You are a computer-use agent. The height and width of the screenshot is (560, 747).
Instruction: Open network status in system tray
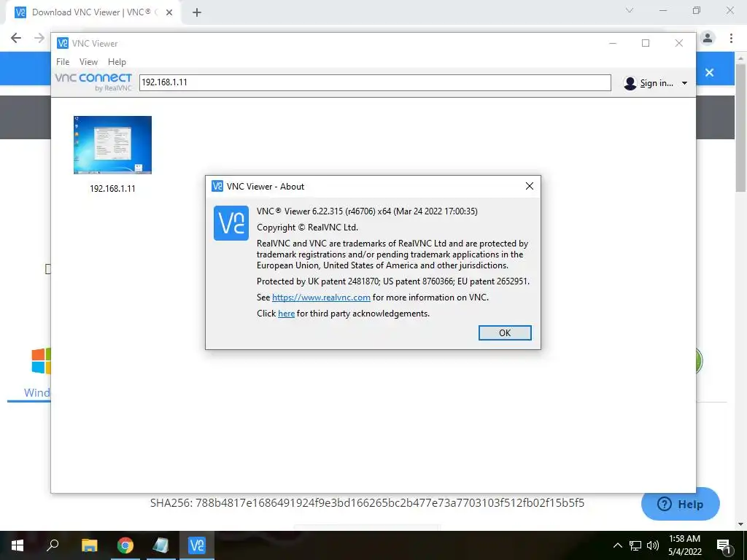(x=635, y=545)
